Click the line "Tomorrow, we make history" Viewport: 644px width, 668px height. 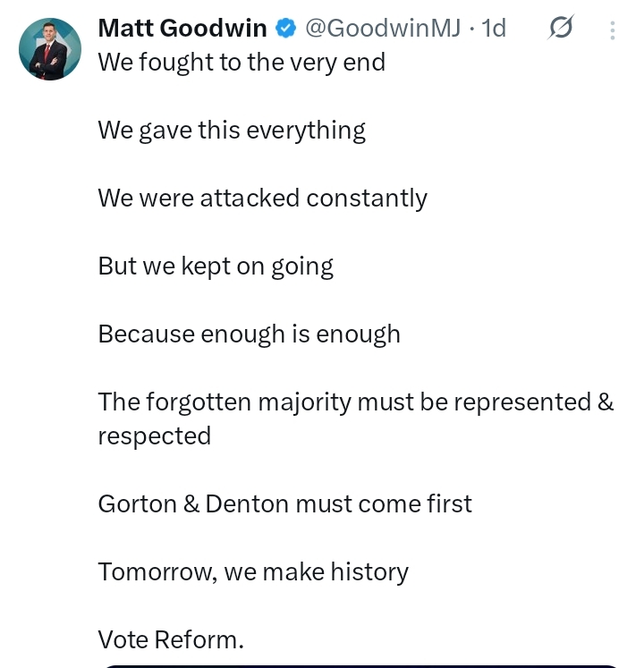point(253,571)
